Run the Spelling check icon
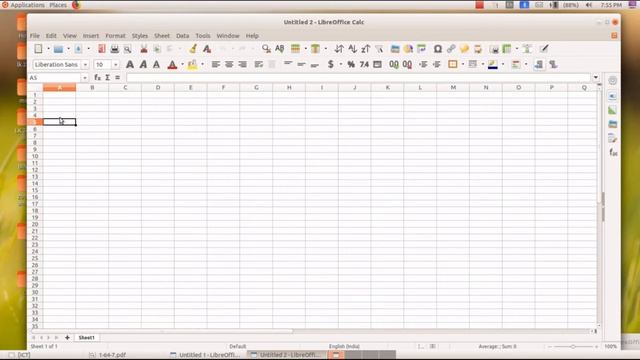The width and height of the screenshot is (640, 360). coord(280,49)
